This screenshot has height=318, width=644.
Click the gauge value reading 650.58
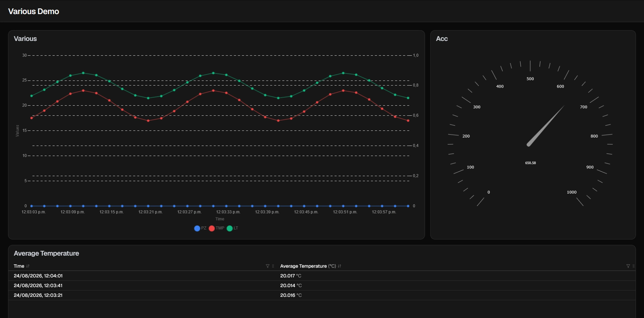pyautogui.click(x=530, y=163)
